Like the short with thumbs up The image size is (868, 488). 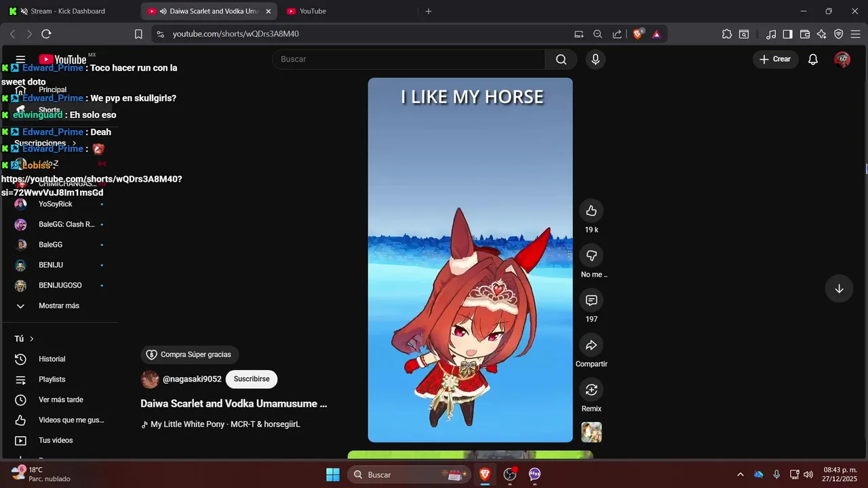click(x=591, y=211)
